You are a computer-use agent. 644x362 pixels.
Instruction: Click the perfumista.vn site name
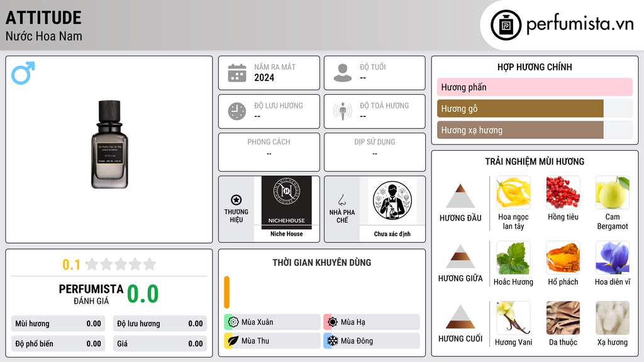[580, 24]
